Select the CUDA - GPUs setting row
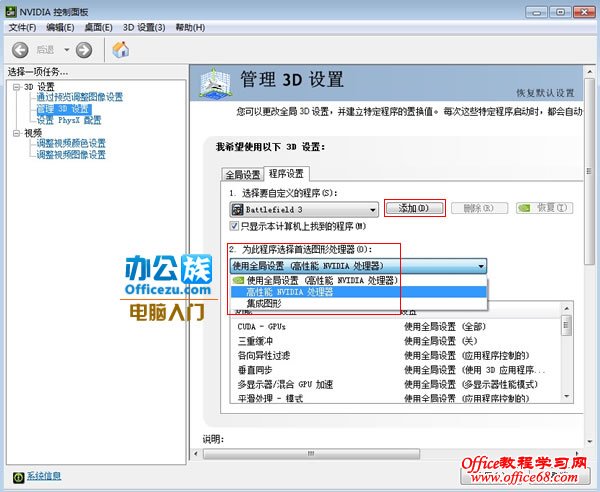This screenshot has height=492, width=600. (396, 327)
